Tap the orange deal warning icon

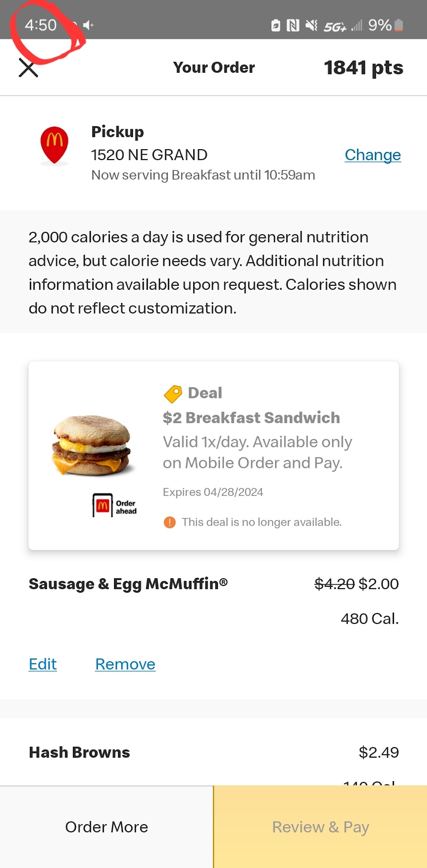coord(170,523)
